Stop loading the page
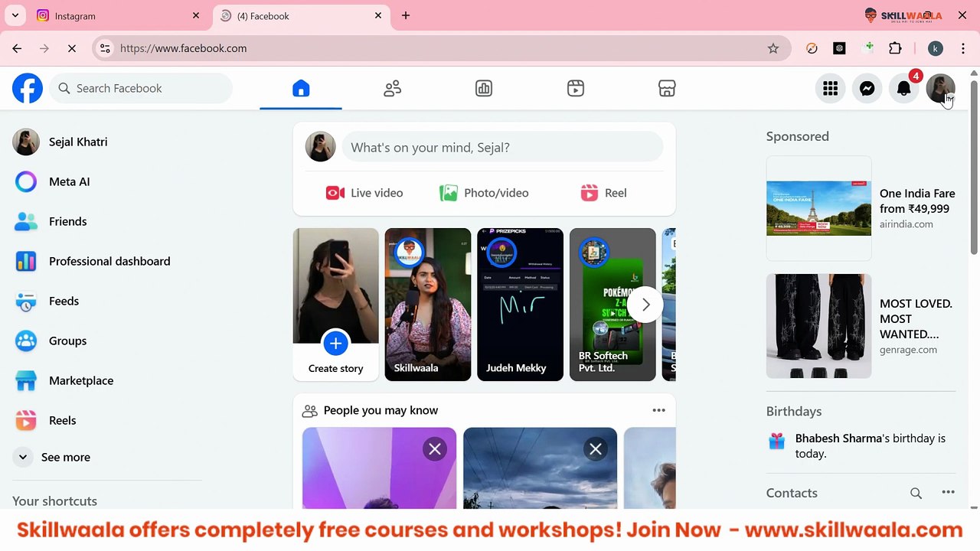The width and height of the screenshot is (980, 551). pyautogui.click(x=72, y=48)
